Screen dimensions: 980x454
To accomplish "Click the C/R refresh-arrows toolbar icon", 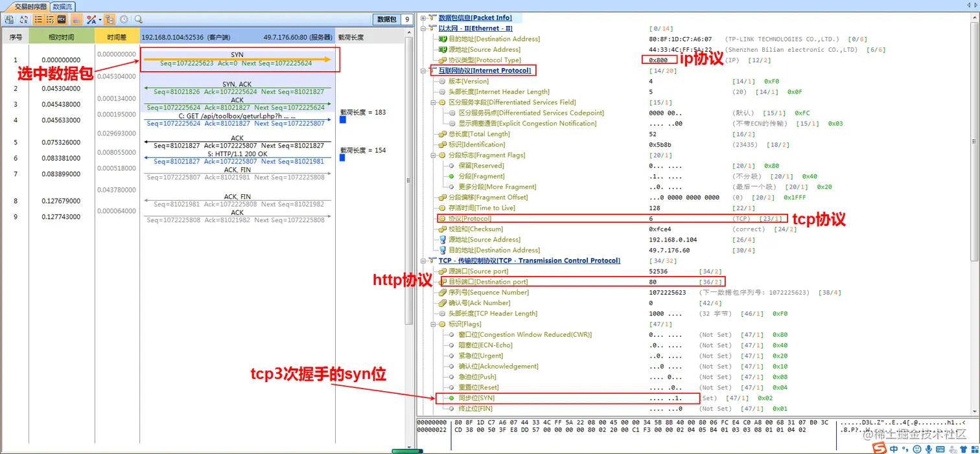I will point(24,19).
